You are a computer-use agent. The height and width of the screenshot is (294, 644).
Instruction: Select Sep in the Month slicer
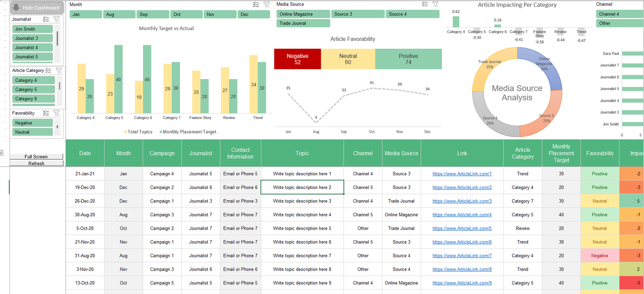click(153, 14)
